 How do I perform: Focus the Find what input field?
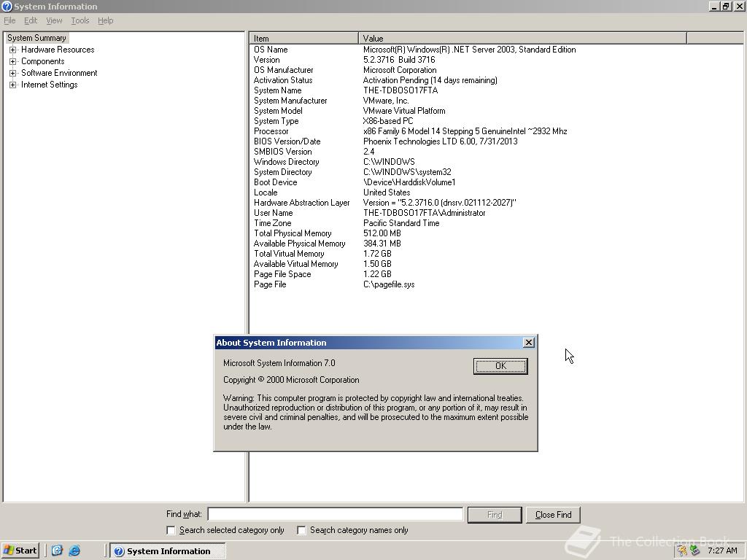(x=336, y=514)
